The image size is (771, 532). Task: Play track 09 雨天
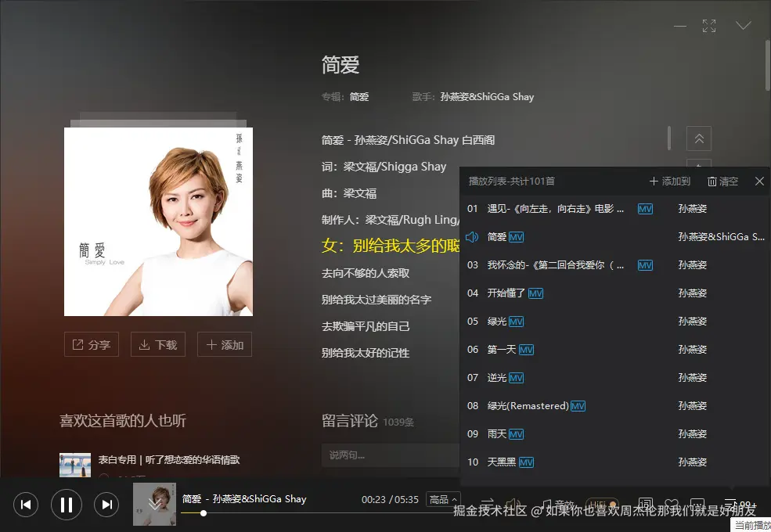pos(496,434)
